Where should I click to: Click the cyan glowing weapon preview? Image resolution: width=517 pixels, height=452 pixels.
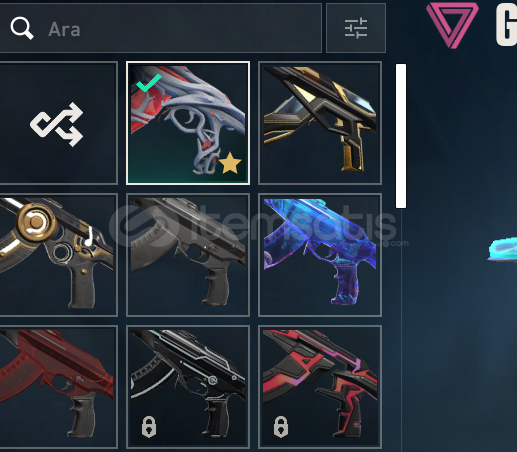click(503, 249)
